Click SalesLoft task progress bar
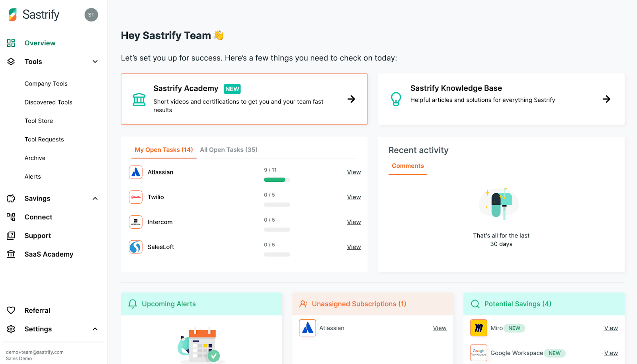Viewport: 637px width, 364px height. (x=277, y=255)
